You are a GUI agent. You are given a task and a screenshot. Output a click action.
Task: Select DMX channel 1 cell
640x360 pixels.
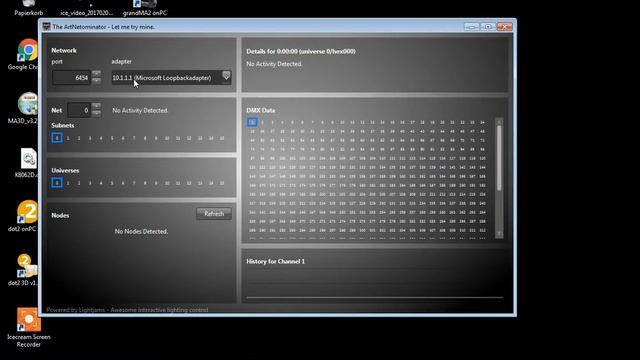coord(252,122)
